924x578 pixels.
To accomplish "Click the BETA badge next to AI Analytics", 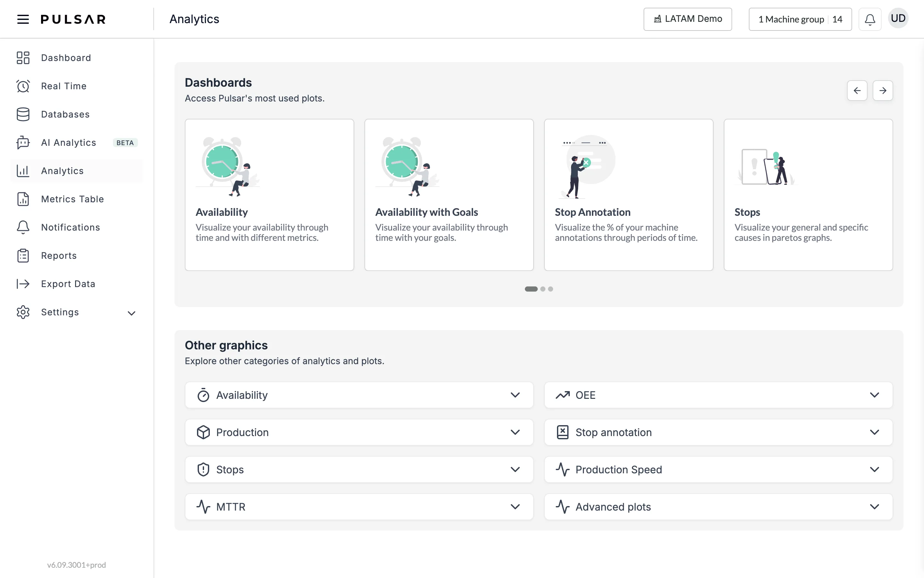I will [x=125, y=143].
